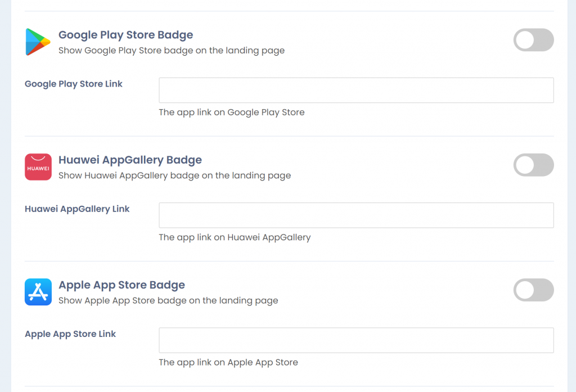Enable the Google Play Store Badge toggle
Viewport: 576px width, 392px height.
pyautogui.click(x=533, y=40)
